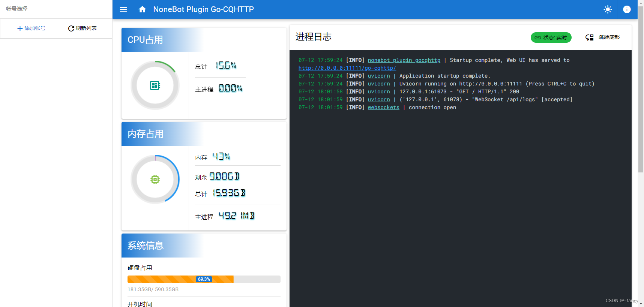644x307 pixels.
Task: Click 跳转底部 jump to bottom button
Action: [603, 37]
